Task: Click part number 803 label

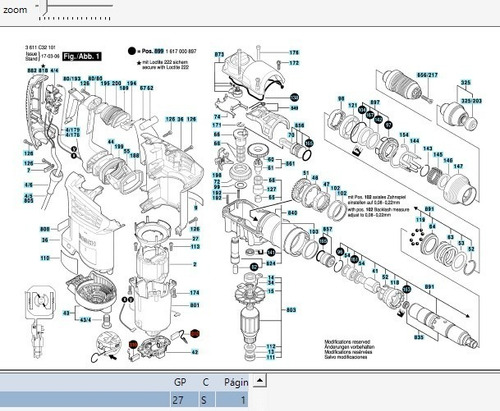Action: (291, 310)
